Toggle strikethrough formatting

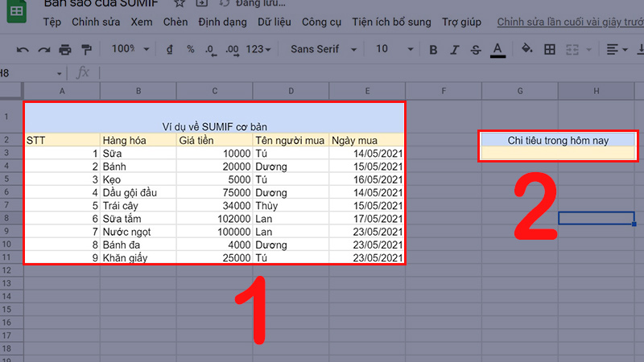[476, 50]
